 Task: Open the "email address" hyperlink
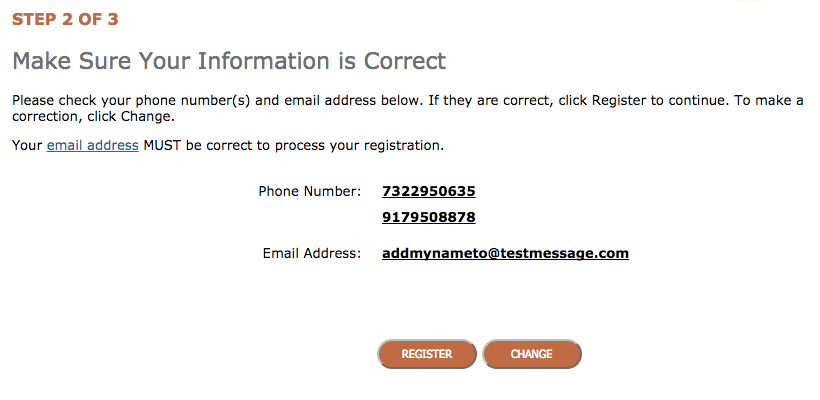pos(92,145)
